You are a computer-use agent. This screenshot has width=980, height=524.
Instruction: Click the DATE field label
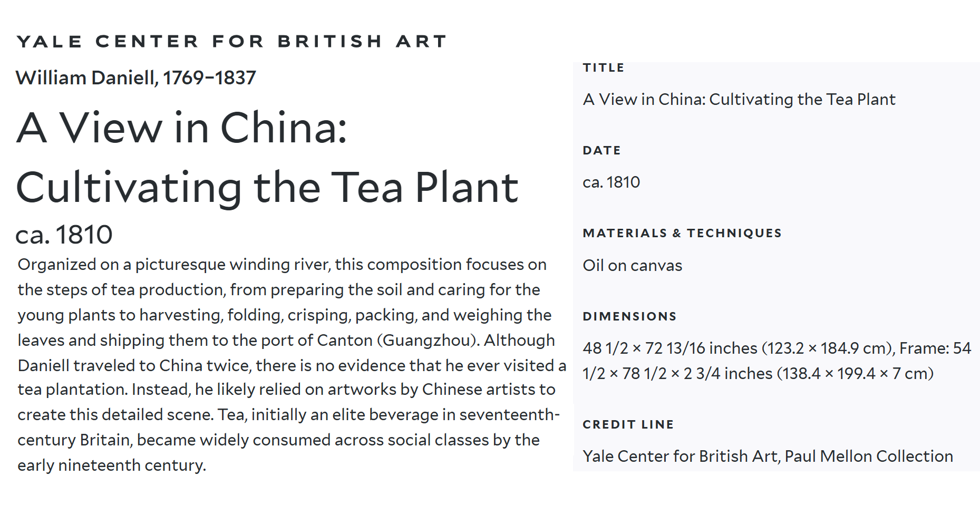click(x=601, y=151)
